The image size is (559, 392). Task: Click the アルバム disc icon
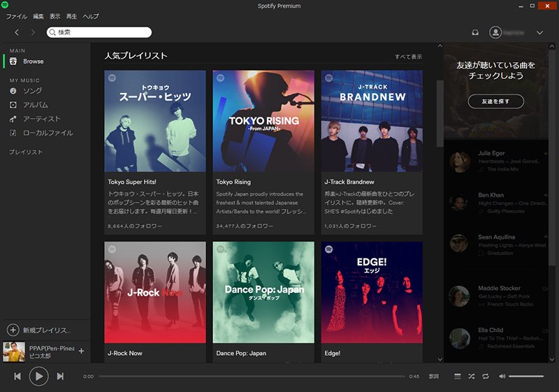click(13, 105)
